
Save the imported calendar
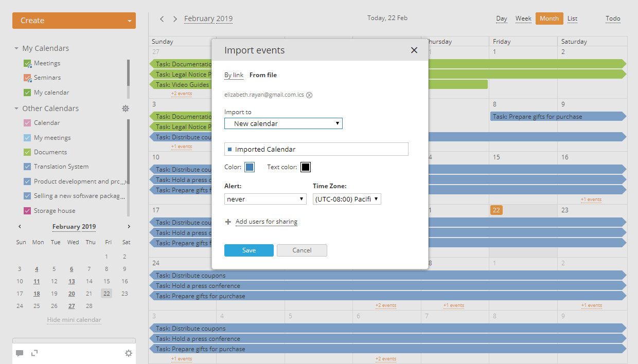[249, 250]
